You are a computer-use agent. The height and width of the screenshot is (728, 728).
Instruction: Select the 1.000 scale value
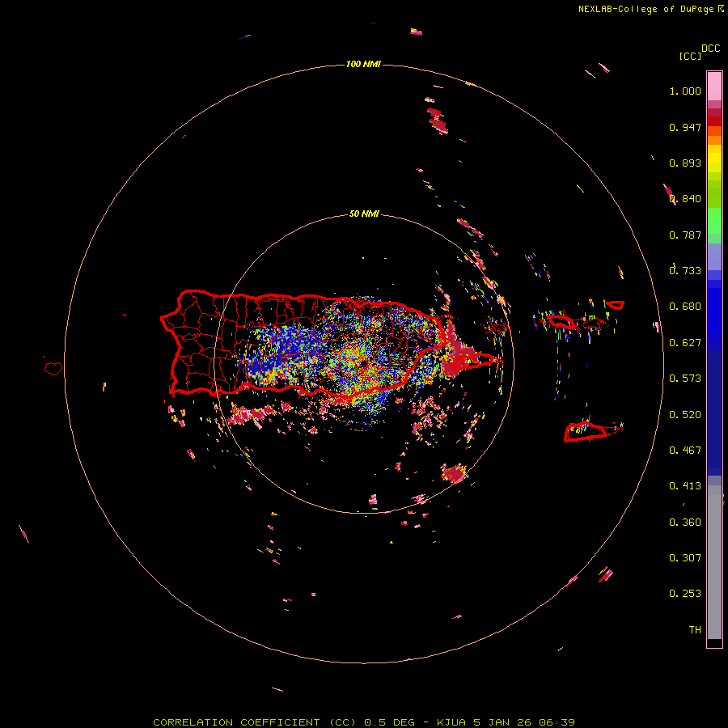pos(685,91)
